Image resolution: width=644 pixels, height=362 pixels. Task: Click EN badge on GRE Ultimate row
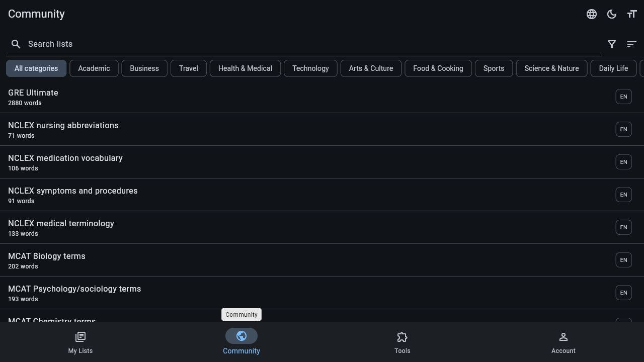point(623,97)
